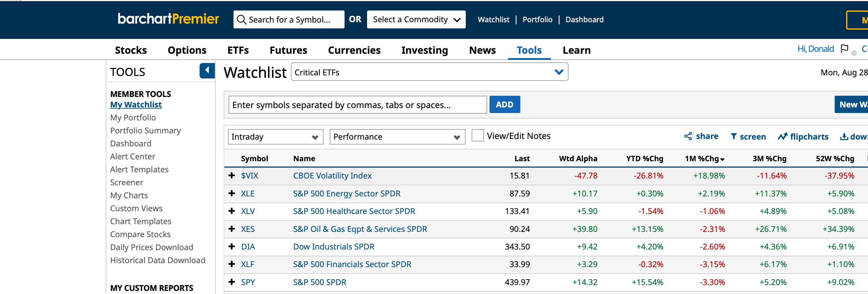Open S&P 500 Healthcare Sector SPDR link
Screen dimensions: 868x294
click(x=354, y=211)
